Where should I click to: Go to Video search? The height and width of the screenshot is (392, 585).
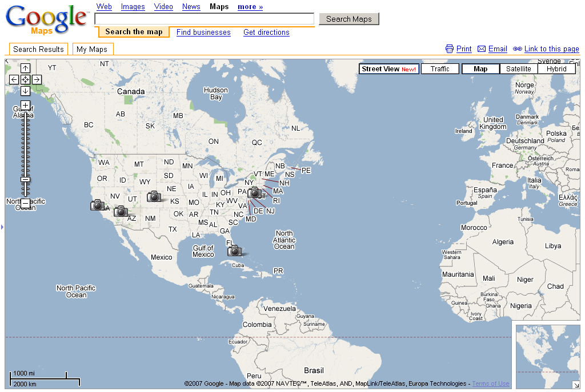(x=163, y=7)
